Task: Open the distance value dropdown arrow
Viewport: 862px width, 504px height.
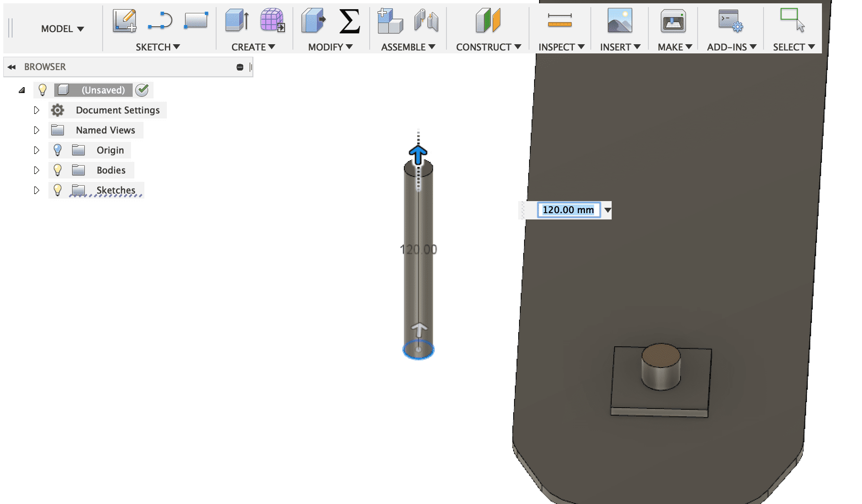Action: click(x=607, y=210)
